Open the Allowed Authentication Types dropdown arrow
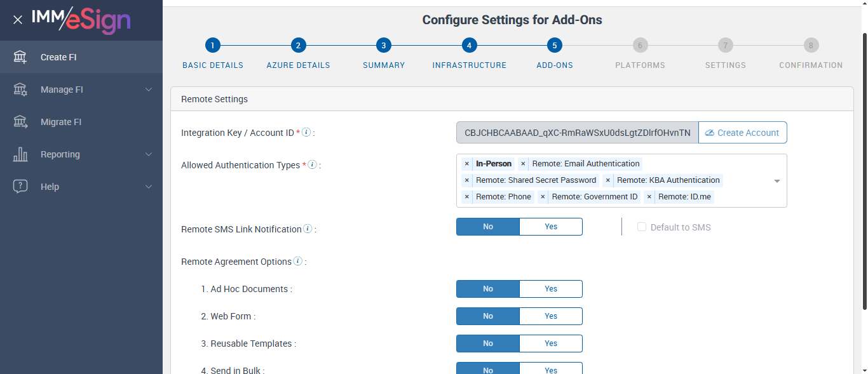This screenshot has width=868, height=374. pyautogui.click(x=776, y=181)
